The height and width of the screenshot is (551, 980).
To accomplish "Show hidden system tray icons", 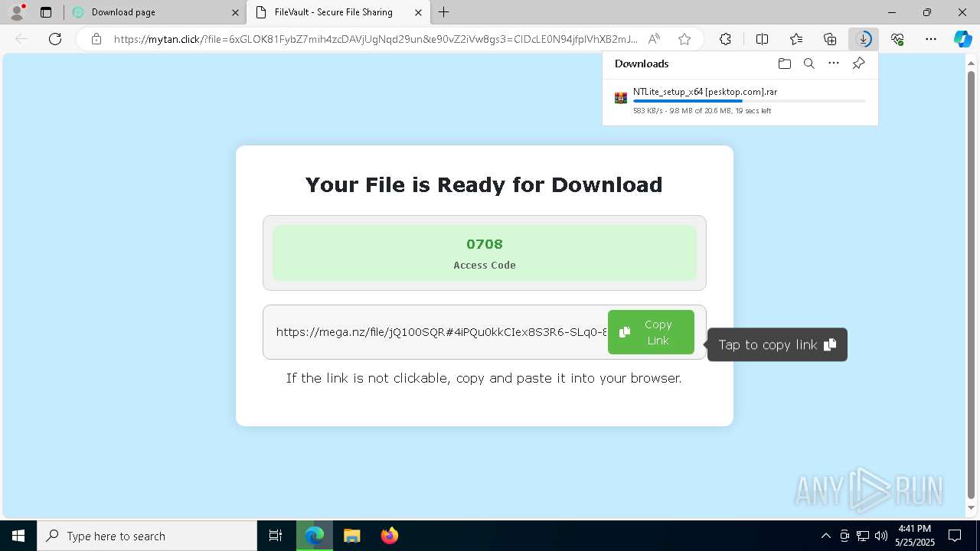I will (x=825, y=536).
